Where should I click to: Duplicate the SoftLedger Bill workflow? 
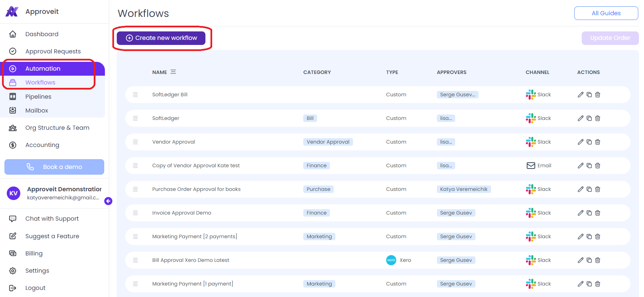[x=589, y=95]
